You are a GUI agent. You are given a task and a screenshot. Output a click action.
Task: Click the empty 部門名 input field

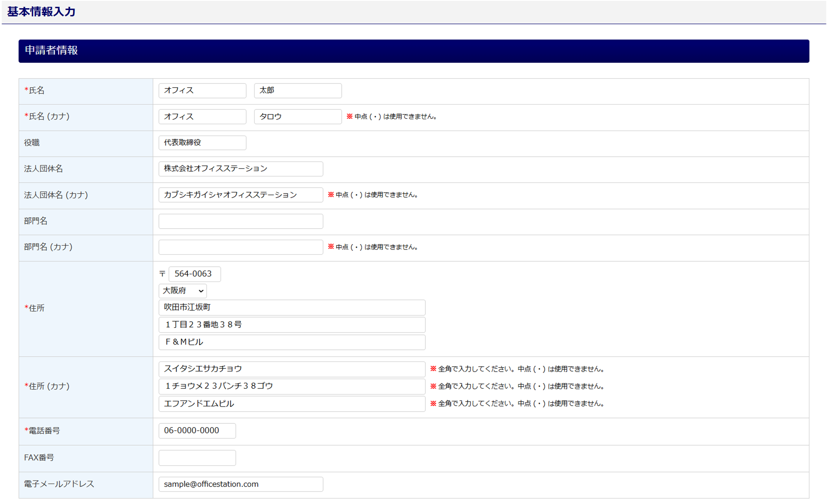[240, 221]
